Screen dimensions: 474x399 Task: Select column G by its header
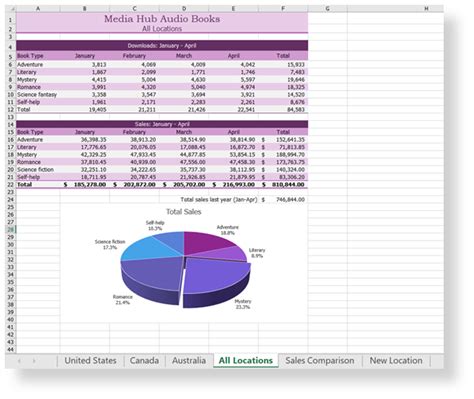coord(328,9)
